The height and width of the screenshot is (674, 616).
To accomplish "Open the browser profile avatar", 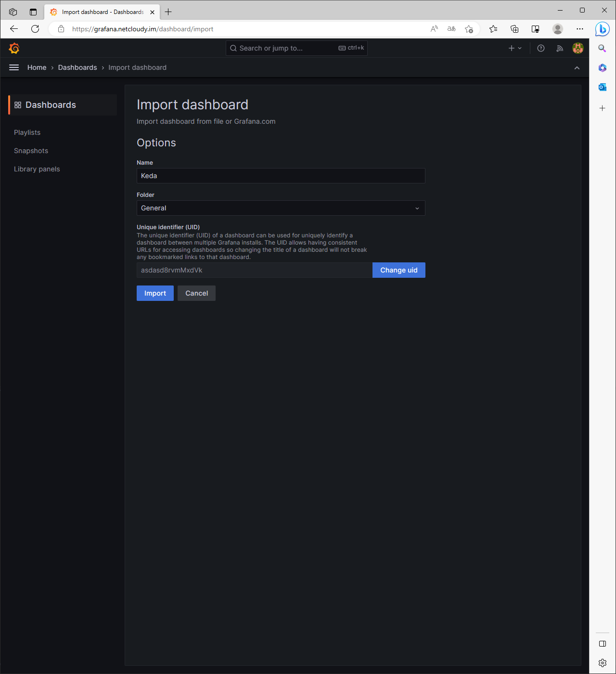I will point(558,29).
